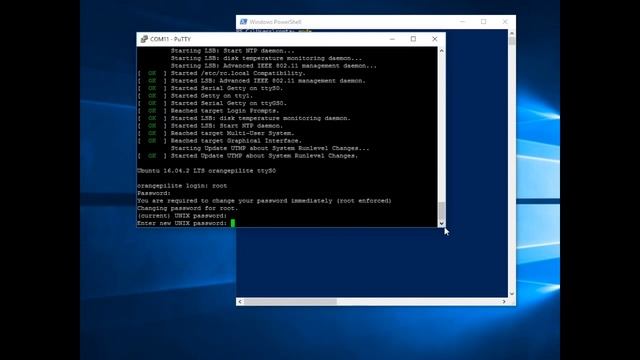The width and height of the screenshot is (640, 360).
Task: Click 'Started LSB: Start NTP daemon.' line
Action: click(227, 126)
